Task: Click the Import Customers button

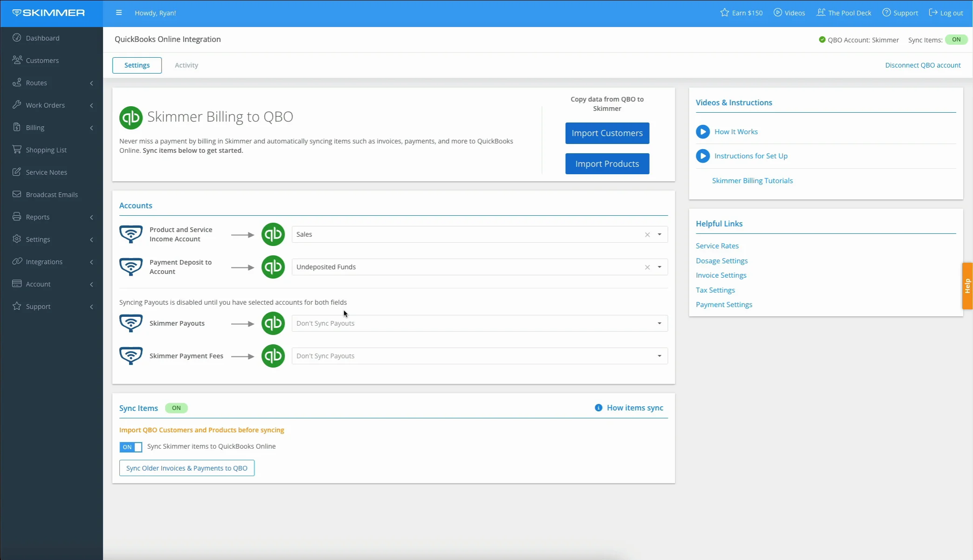Action: click(x=607, y=133)
